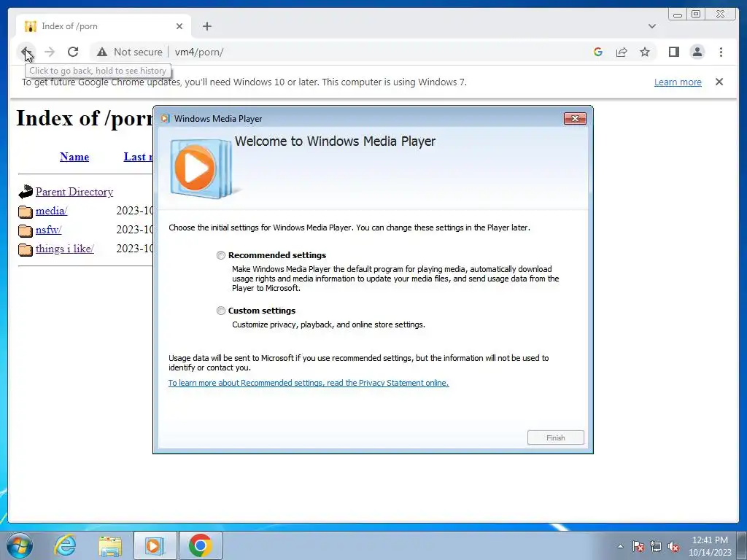Click the share page icon
The height and width of the screenshot is (560, 747).
622,52
